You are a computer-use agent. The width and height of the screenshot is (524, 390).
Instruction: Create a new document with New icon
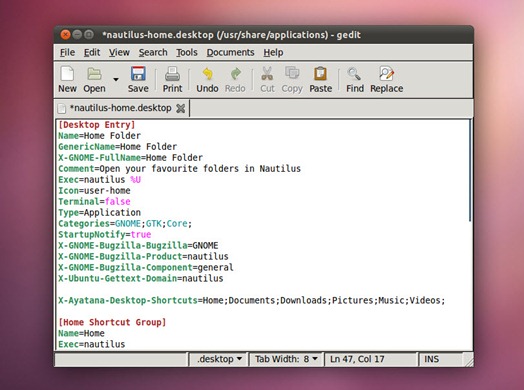67,74
